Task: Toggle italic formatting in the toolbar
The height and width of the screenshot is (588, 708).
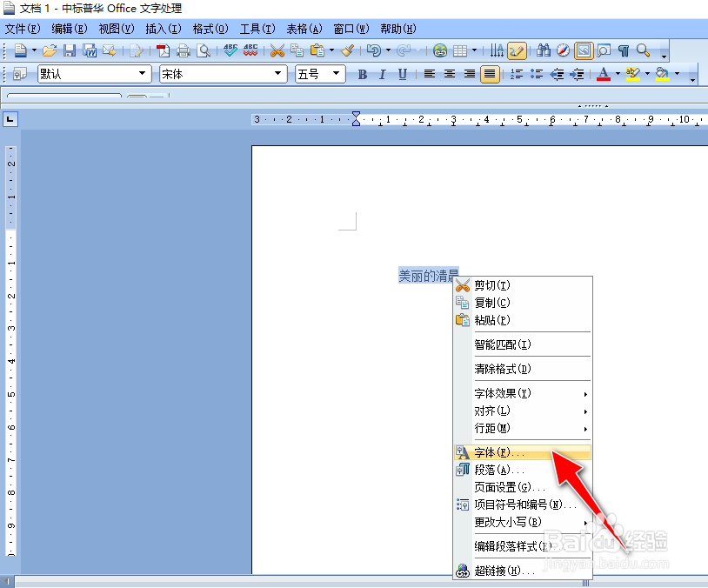Action: pyautogui.click(x=382, y=75)
